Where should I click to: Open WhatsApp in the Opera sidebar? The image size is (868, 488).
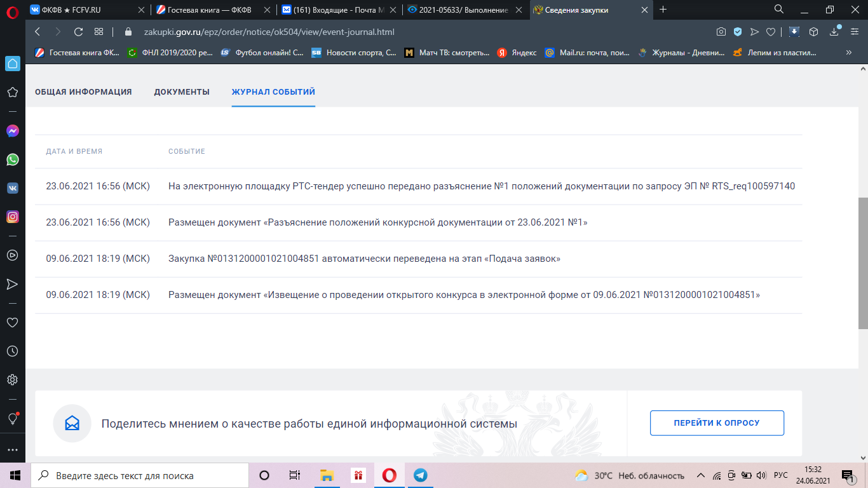click(x=12, y=159)
